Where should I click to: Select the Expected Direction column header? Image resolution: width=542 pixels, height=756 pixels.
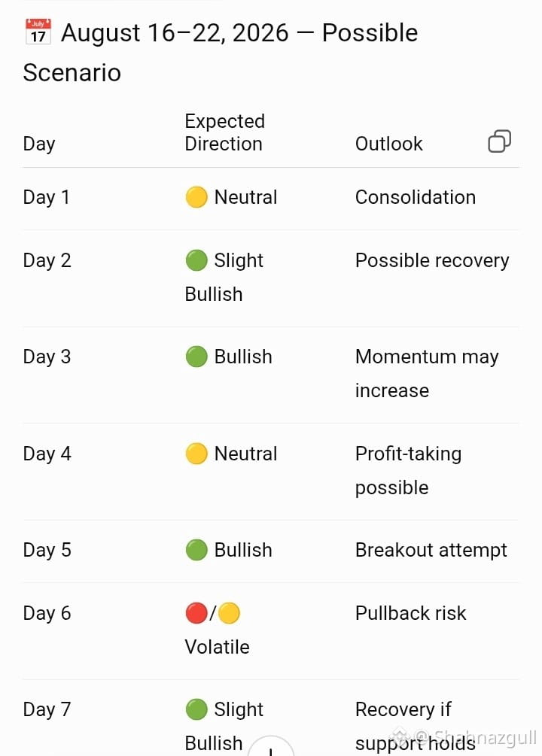coord(225,132)
